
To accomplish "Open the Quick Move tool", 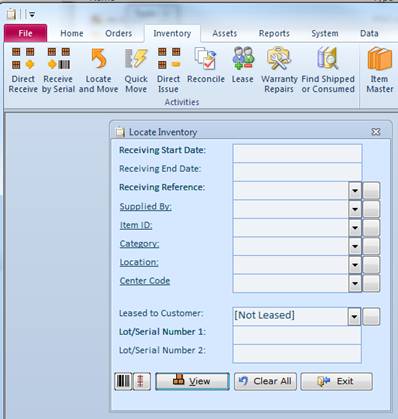I will 136,70.
